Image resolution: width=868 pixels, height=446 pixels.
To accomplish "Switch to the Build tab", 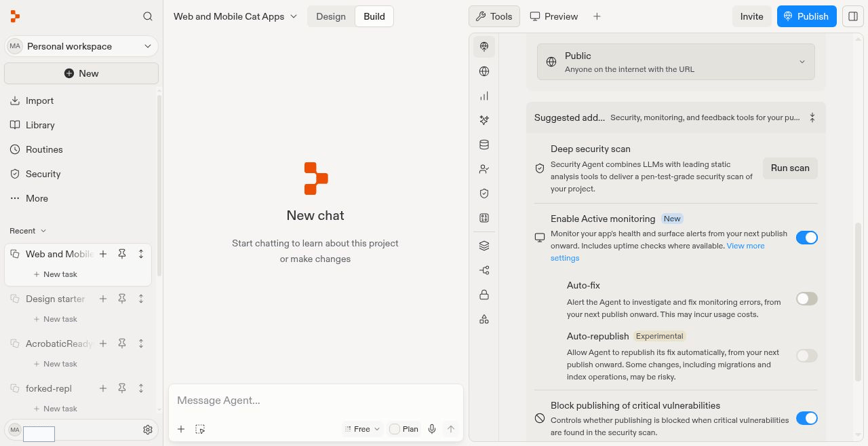I will pyautogui.click(x=374, y=16).
